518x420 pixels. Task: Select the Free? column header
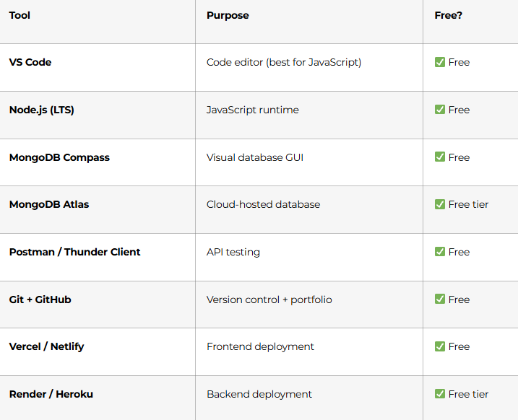[449, 15]
